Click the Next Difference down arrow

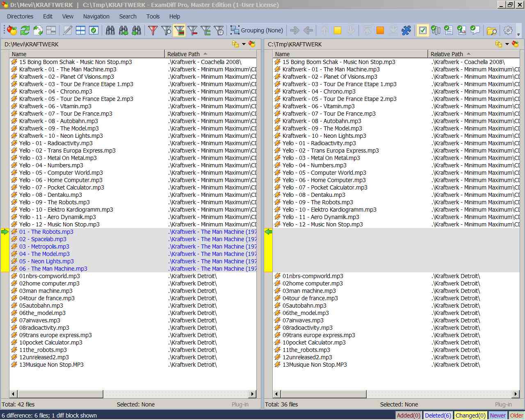(351, 30)
